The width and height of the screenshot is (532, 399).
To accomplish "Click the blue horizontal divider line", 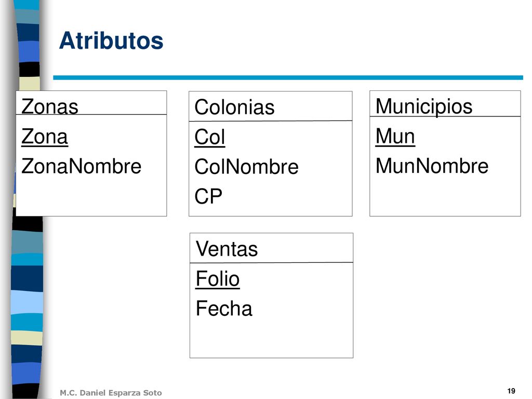I will point(288,78).
